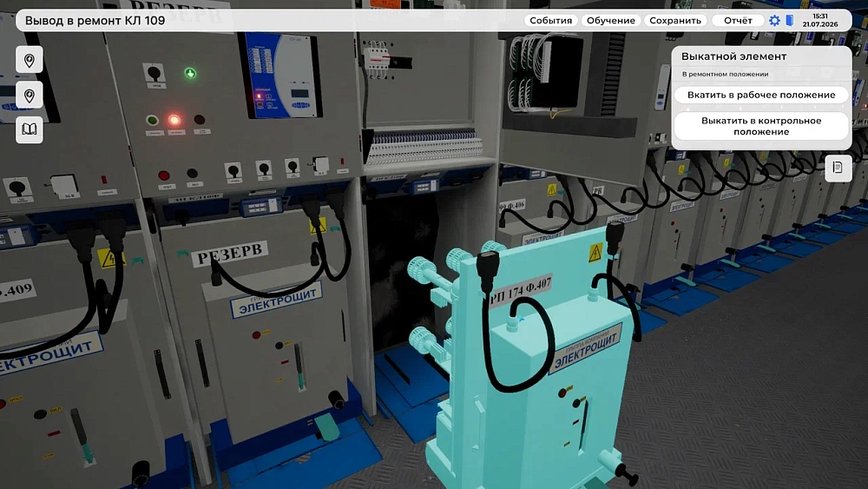Turn the rotary switch beside green lamp
This screenshot has height=489, width=868.
tap(154, 73)
